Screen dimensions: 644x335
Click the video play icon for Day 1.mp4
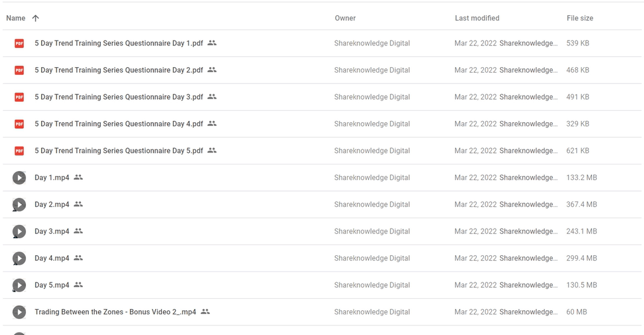pyautogui.click(x=19, y=178)
